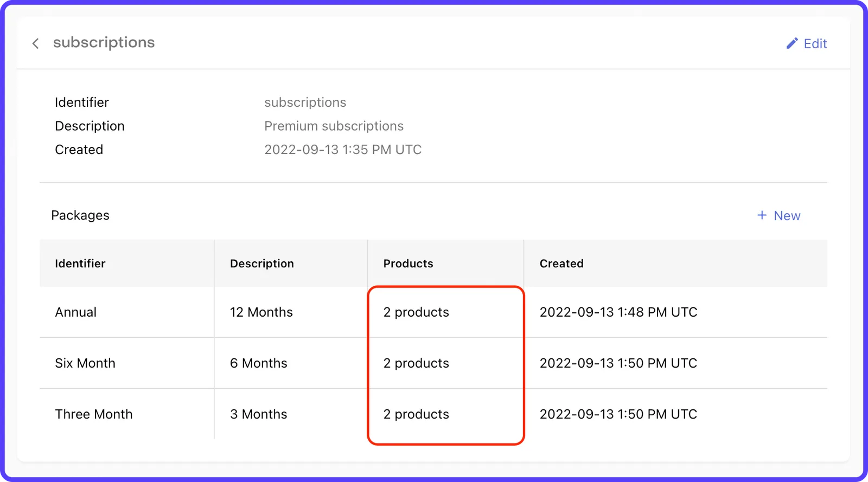
Task: Click the subscriptions page title
Action: coord(104,43)
